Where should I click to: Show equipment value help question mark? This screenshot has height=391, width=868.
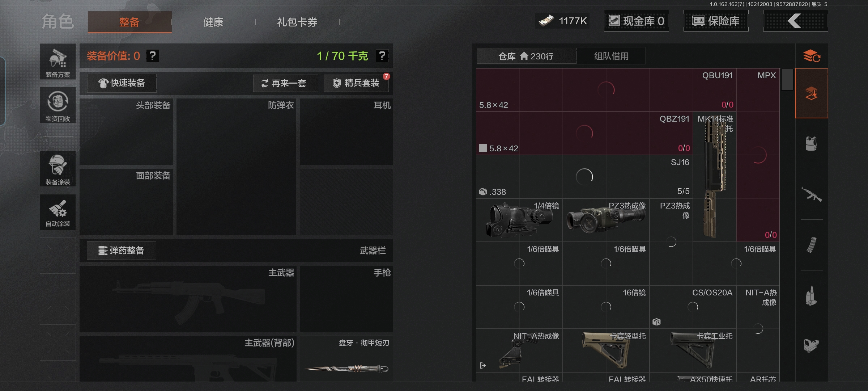[152, 56]
